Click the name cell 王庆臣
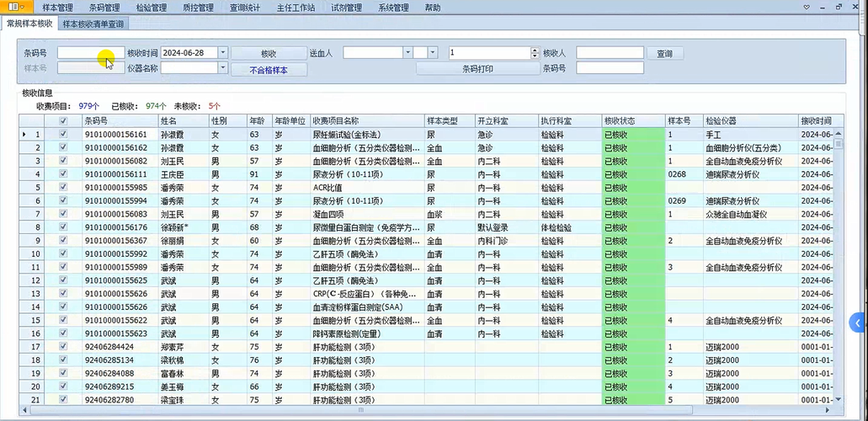The image size is (868, 421). [184, 174]
